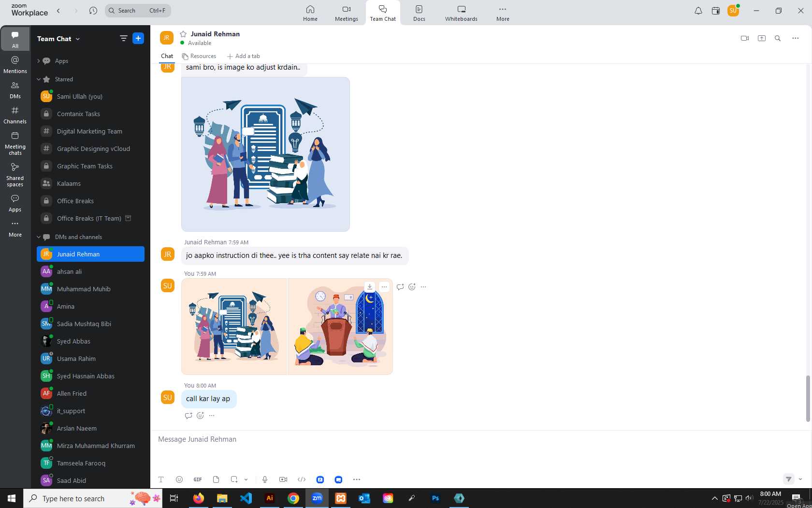Open the history clock icon
Image resolution: width=812 pixels, height=508 pixels.
pos(93,11)
